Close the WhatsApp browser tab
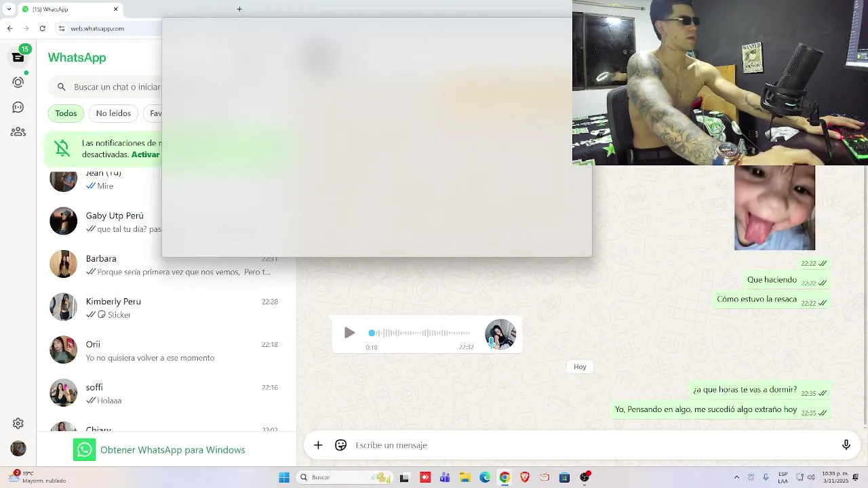The image size is (868, 488). pos(116,9)
